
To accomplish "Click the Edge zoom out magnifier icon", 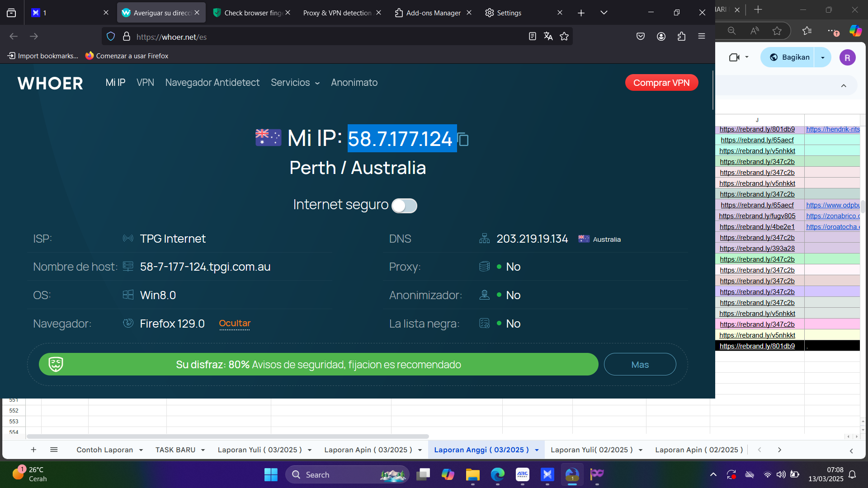I will 731,31.
